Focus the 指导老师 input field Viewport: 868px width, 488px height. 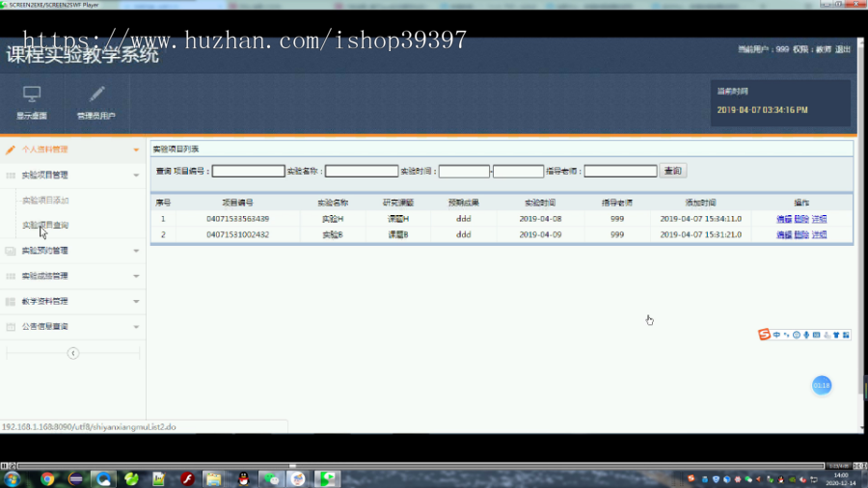pyautogui.click(x=620, y=171)
